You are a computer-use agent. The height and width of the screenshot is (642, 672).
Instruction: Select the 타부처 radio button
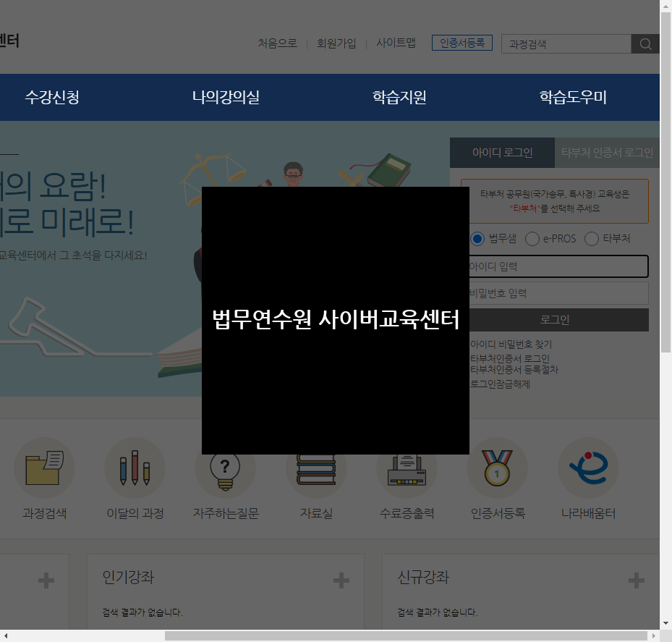(x=591, y=239)
